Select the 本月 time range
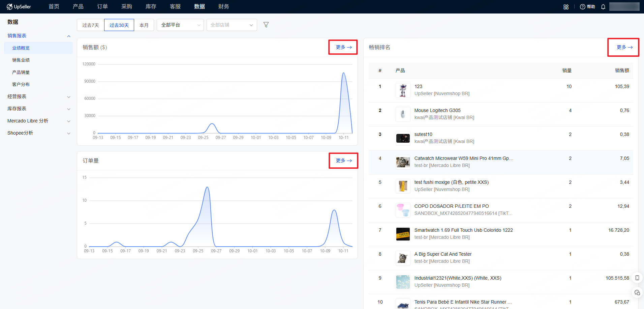The height and width of the screenshot is (309, 644). pyautogui.click(x=144, y=25)
